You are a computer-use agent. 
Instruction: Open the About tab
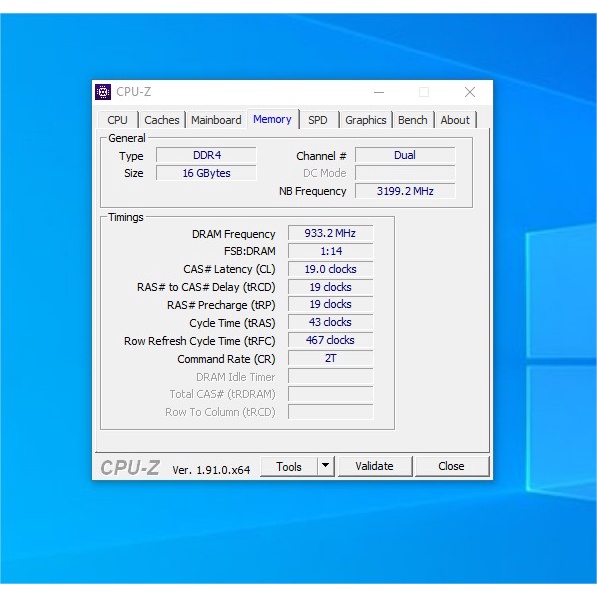[455, 120]
